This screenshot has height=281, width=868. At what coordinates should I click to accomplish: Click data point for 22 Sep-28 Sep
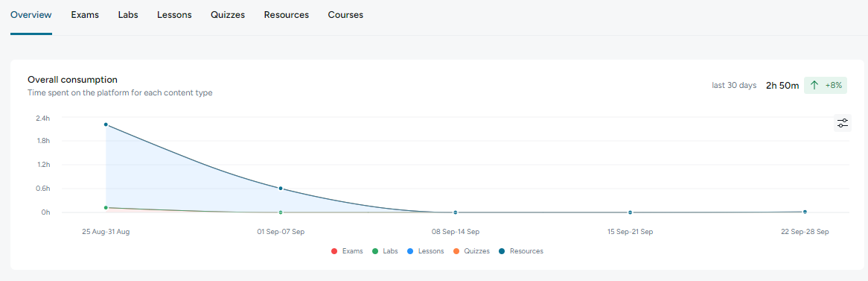click(x=805, y=212)
